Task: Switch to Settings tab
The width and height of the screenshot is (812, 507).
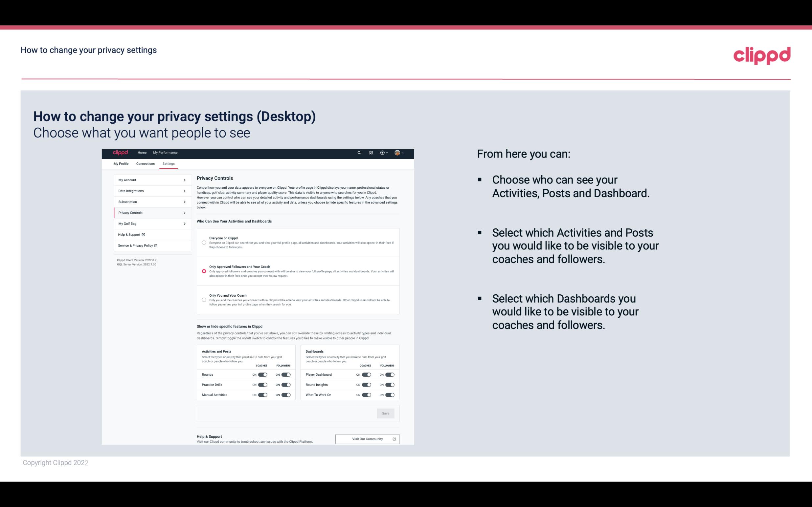Action: [x=169, y=163]
